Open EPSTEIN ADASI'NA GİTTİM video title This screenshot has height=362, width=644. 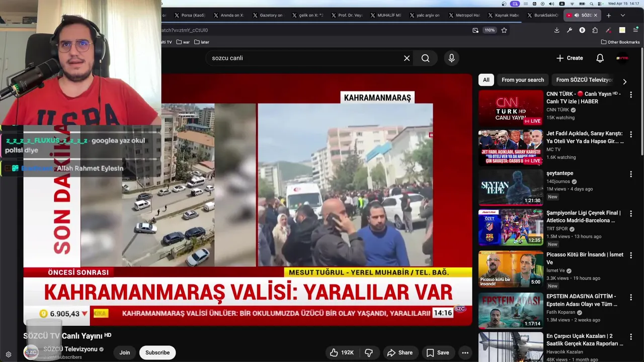582,300
